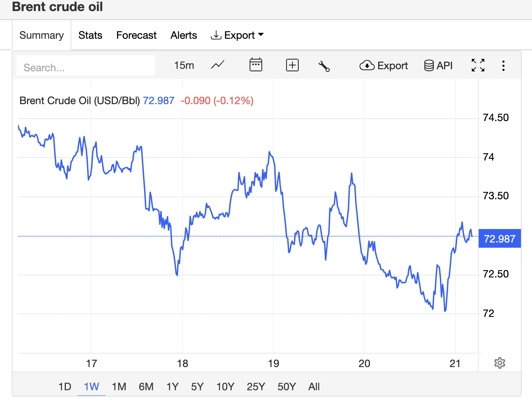Click the 72.987 current price label
Viewport: 532px width, 402px height.
[499, 239]
